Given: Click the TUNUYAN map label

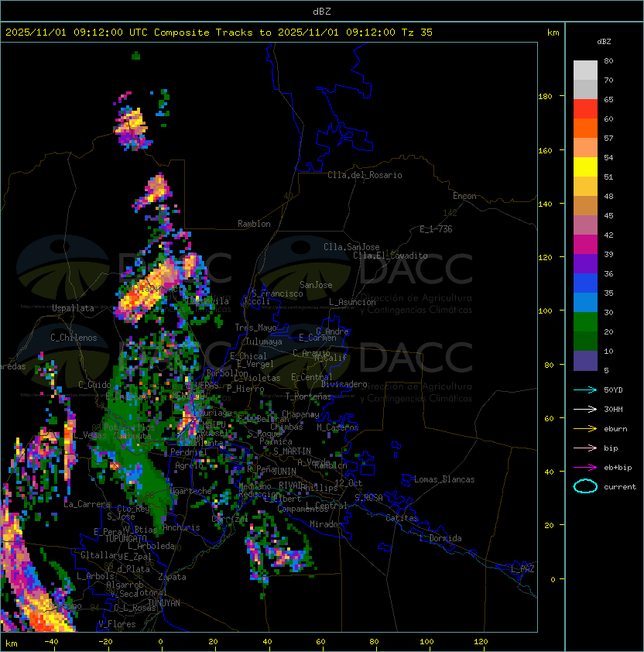Looking at the screenshot, I should 164,603.
